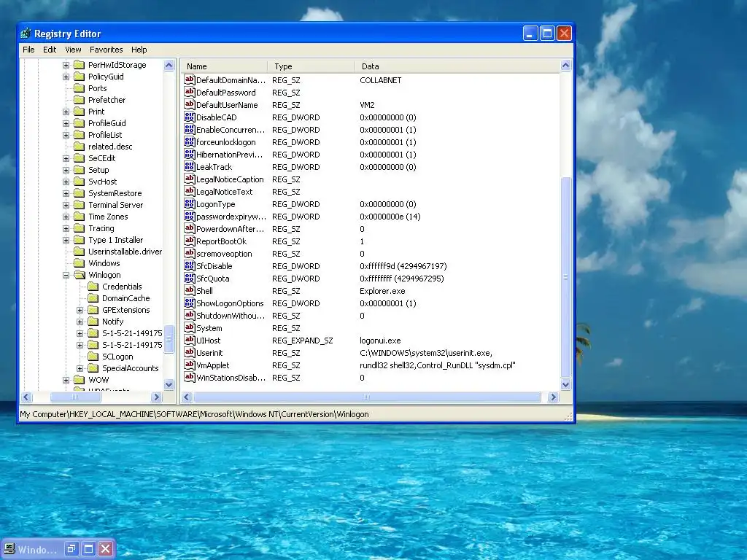Select the Notify folder icon
Image resolution: width=747 pixels, height=560 pixels.
coord(93,322)
